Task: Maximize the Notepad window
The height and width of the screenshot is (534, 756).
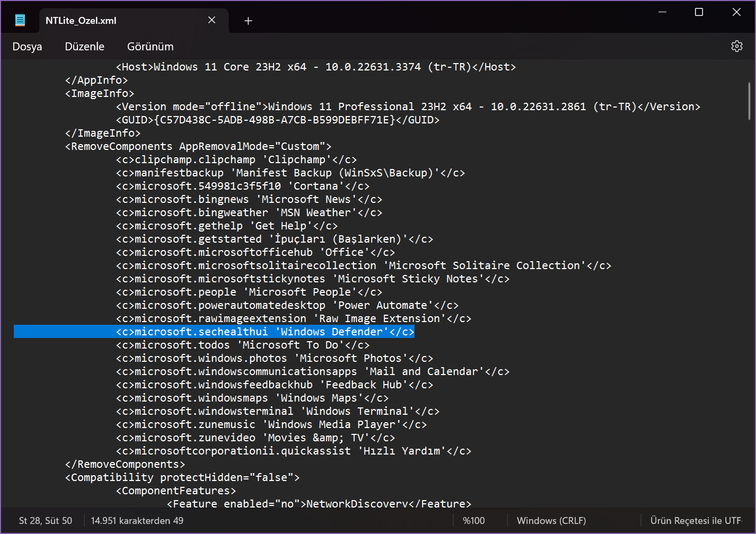Action: (699, 12)
